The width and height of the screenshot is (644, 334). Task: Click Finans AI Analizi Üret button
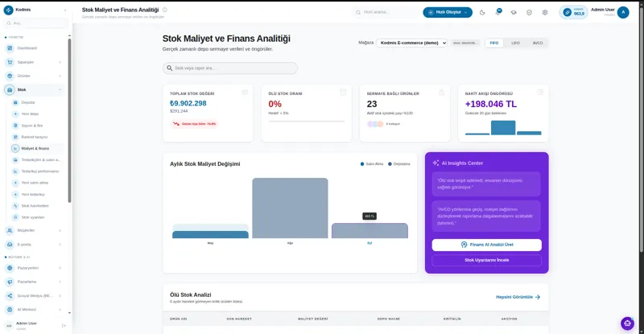pyautogui.click(x=487, y=245)
